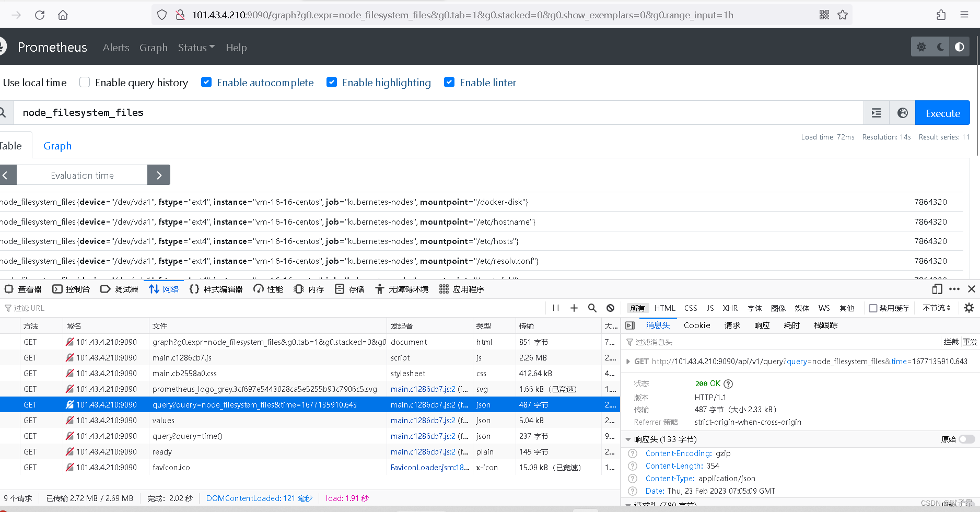Open Help in Prometheus navbar
The image size is (980, 512).
(236, 48)
